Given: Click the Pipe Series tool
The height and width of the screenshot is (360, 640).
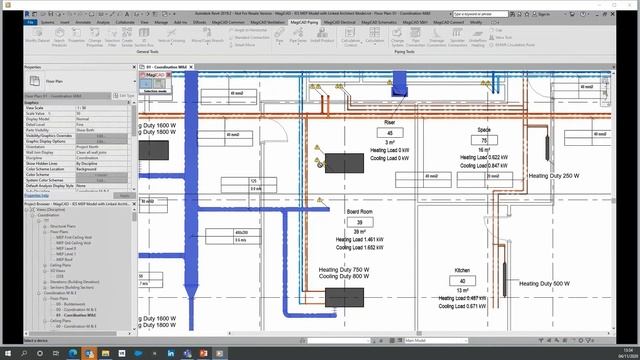Looking at the screenshot, I should (298, 35).
